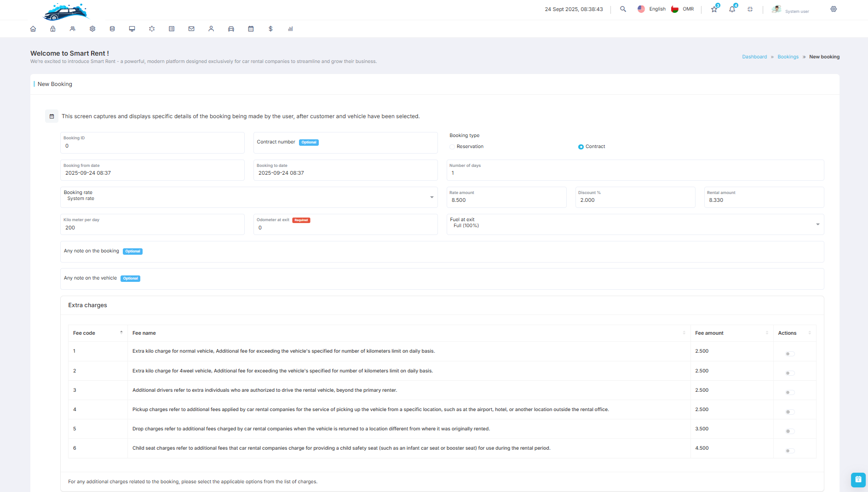
Task: Select the Contract booking type
Action: click(581, 147)
